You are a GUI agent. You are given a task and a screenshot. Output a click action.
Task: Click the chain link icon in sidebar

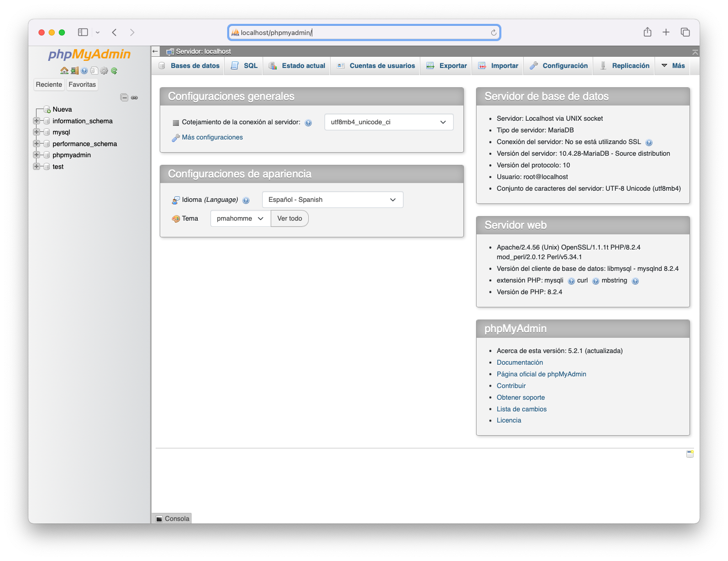tap(134, 97)
